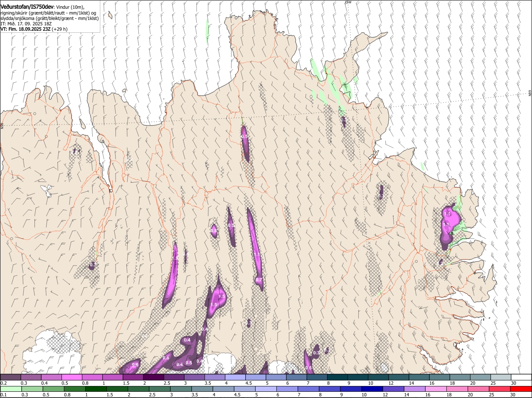Click the 3.5 swatch in the snow legend
The width and height of the screenshot is (532, 398).
point(215,377)
